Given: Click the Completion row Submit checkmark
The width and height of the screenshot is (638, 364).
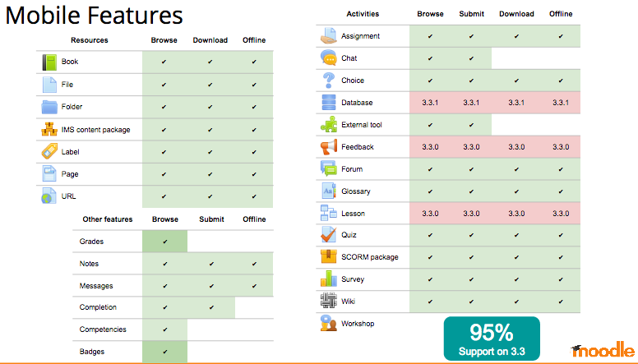Looking at the screenshot, I should coord(211,307).
